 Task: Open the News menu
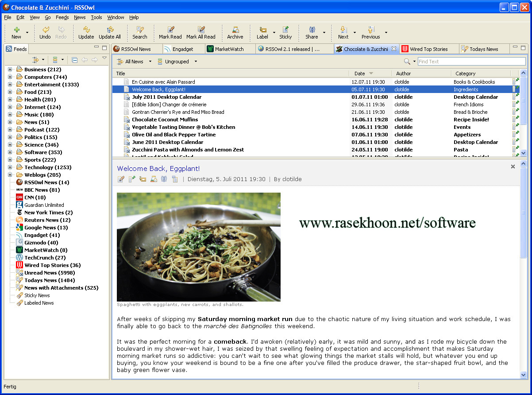pyautogui.click(x=80, y=17)
